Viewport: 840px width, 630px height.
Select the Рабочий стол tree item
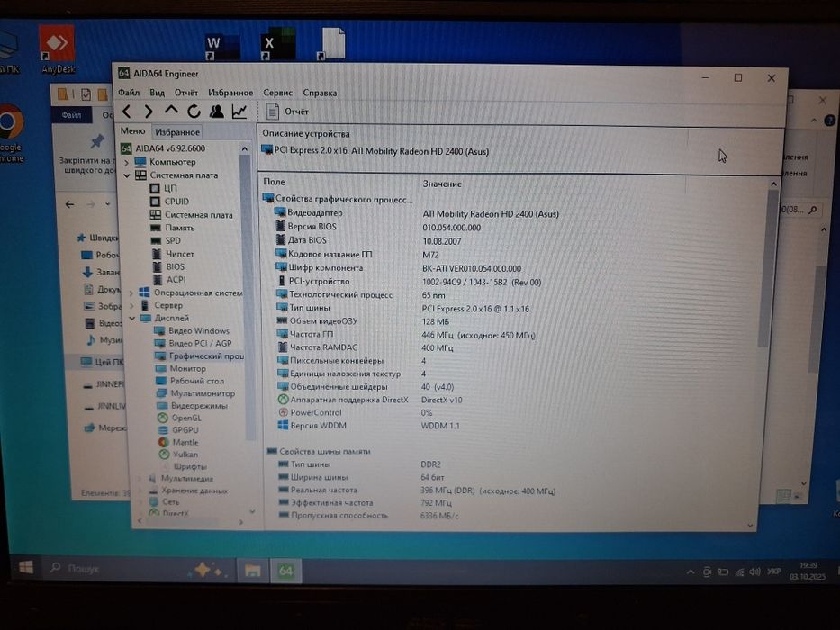[190, 381]
